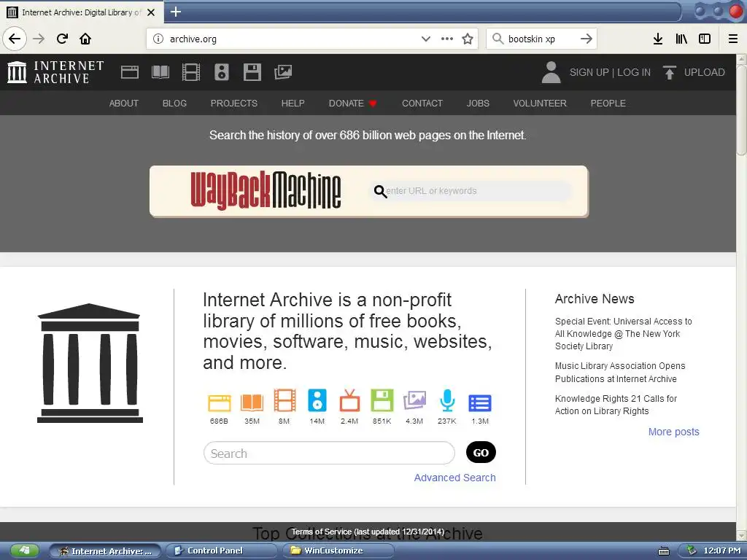Click the WayBack Machine logo
747x560 pixels.
[x=266, y=190]
